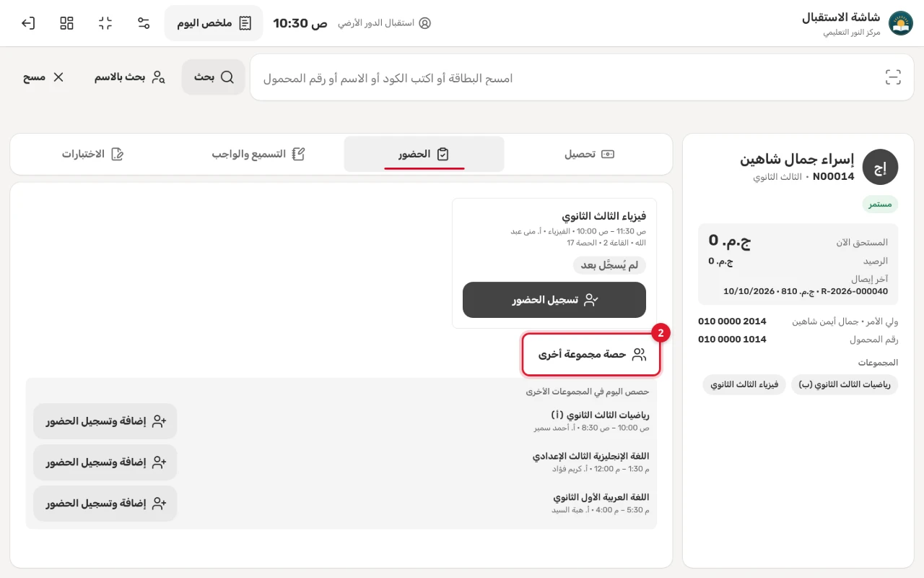
Task: Click إضافة وتسجيل الحضور for رياضيات الثالث الثانوي (أ)
Action: pos(105,421)
